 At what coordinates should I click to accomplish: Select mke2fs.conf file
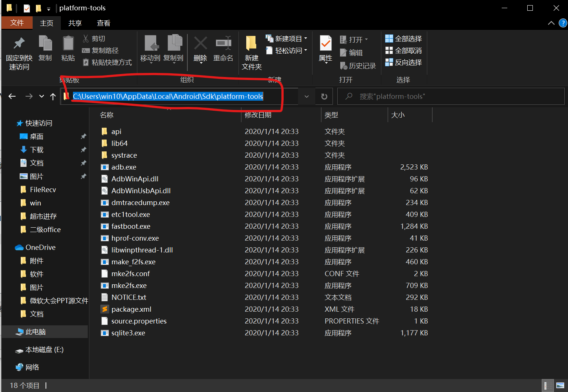pos(126,274)
